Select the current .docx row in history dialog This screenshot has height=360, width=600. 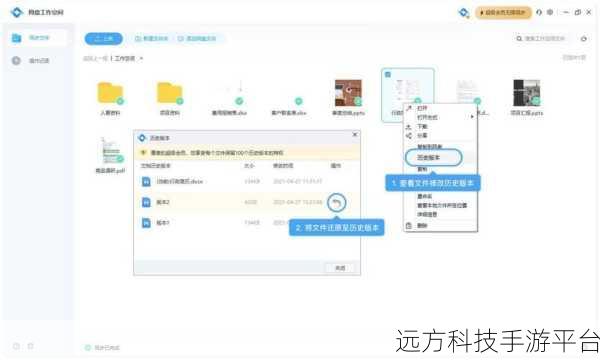(x=247, y=181)
